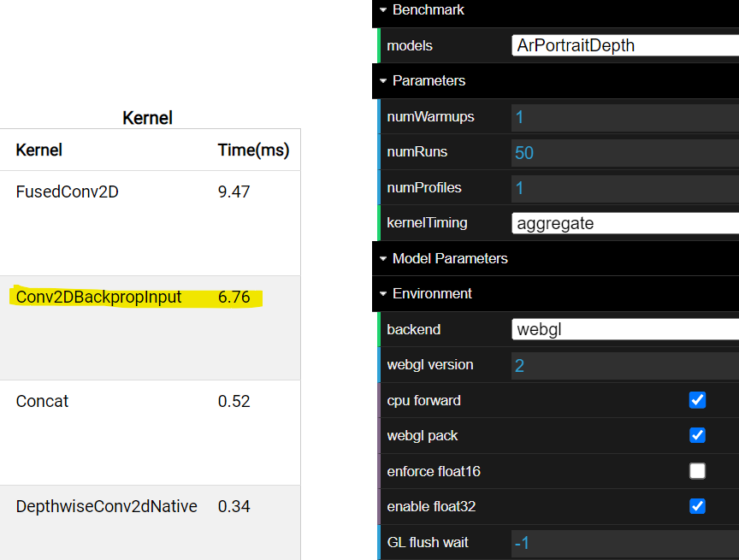Image resolution: width=739 pixels, height=560 pixels.
Task: Click the numWarmups label
Action: (430, 117)
